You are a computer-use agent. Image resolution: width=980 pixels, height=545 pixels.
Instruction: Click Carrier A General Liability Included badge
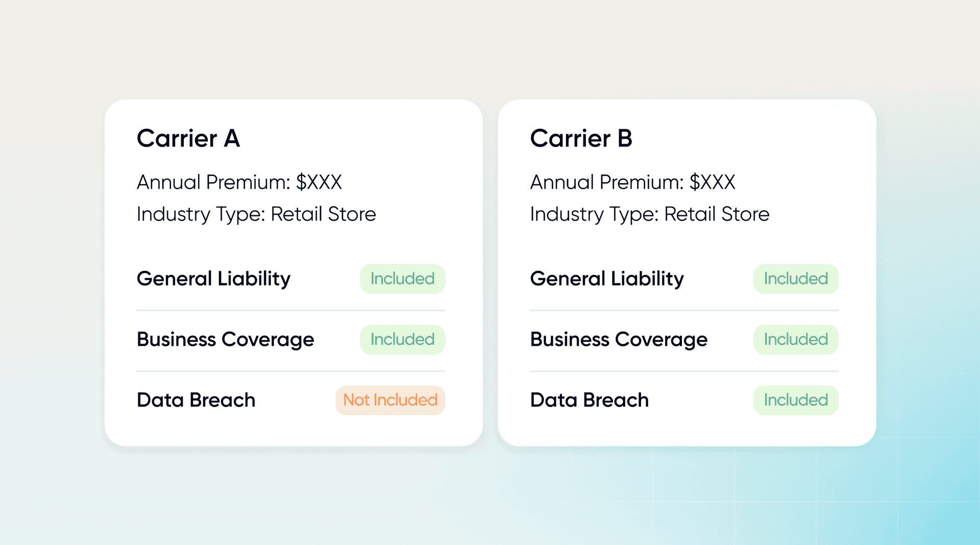coord(402,279)
